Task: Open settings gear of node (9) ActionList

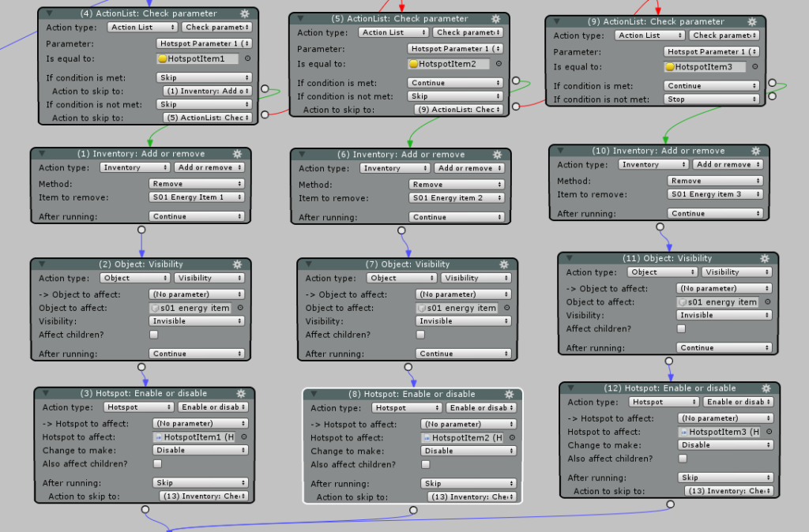Action: pos(752,21)
